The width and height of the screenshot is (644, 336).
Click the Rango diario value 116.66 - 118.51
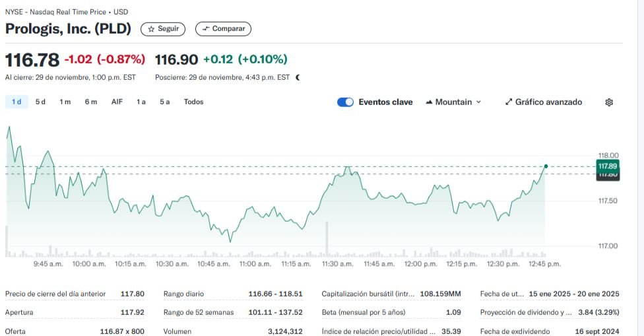275,294
